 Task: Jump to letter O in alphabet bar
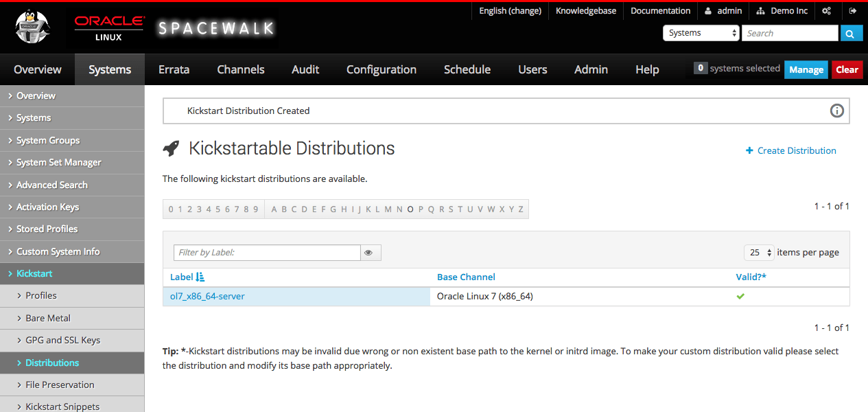coord(410,209)
